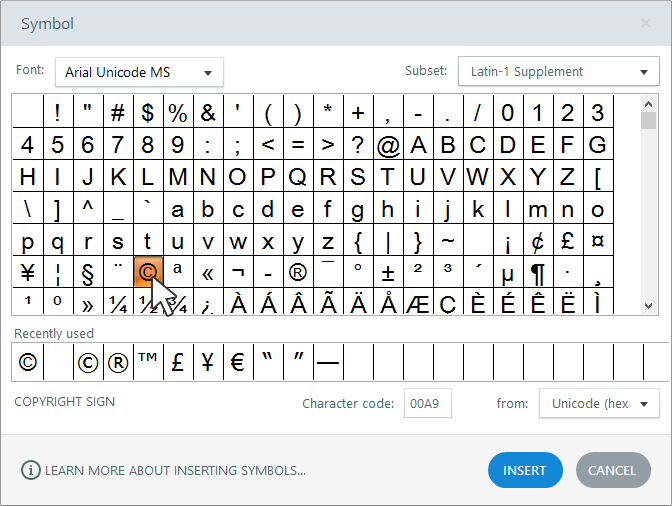
Task: Select the micro sign µ in the grid
Action: (508, 272)
